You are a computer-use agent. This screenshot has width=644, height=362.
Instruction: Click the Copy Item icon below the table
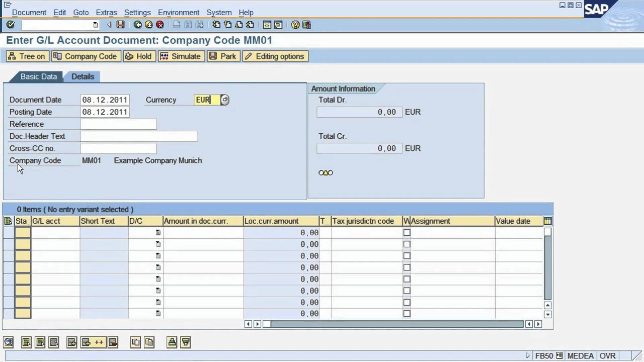[136, 342]
